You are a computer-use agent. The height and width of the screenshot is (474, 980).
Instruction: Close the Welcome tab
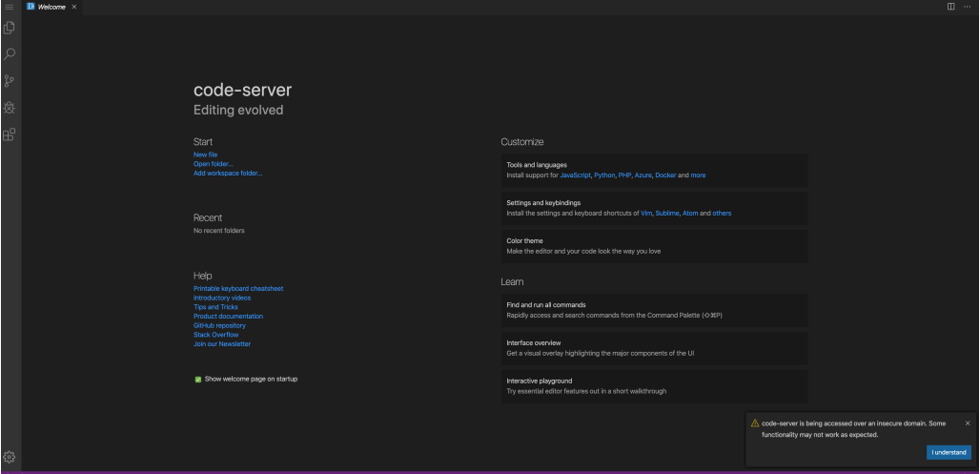click(74, 7)
